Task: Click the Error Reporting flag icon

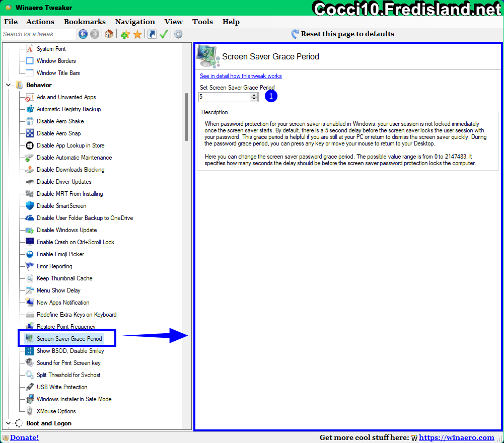Action: [x=30, y=266]
